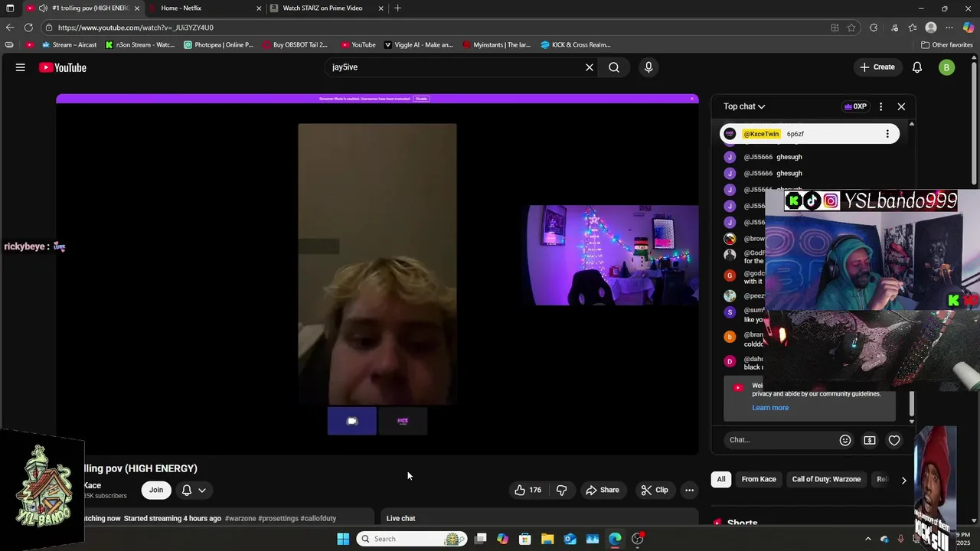Switch to Watch STARZ on Prime tab
Viewport: 980px width, 551px height.
(x=327, y=8)
